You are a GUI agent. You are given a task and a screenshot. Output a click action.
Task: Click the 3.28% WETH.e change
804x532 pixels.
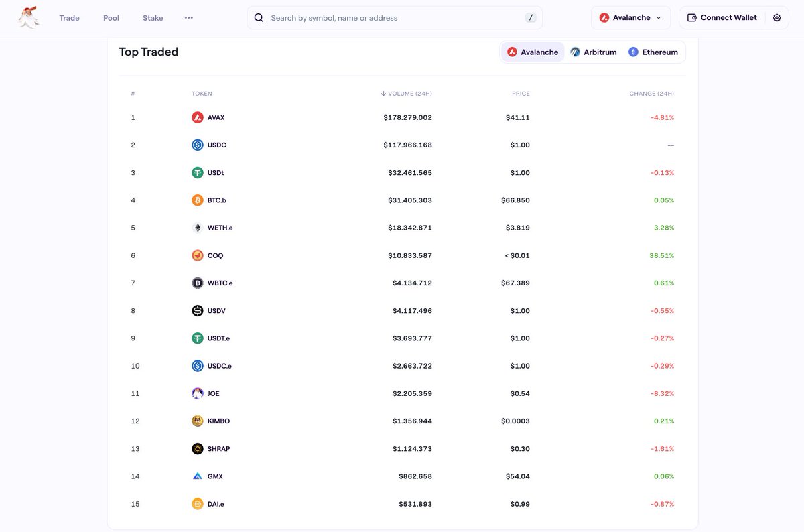[664, 228]
